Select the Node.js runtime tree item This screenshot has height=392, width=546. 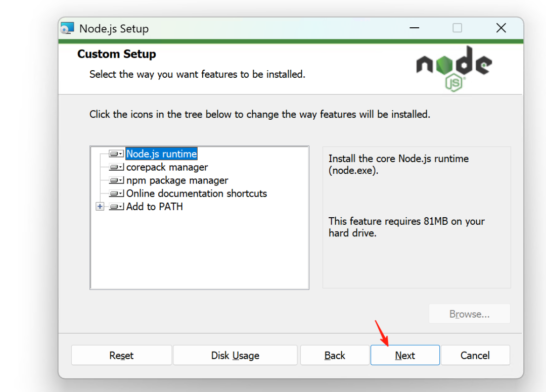click(x=162, y=154)
